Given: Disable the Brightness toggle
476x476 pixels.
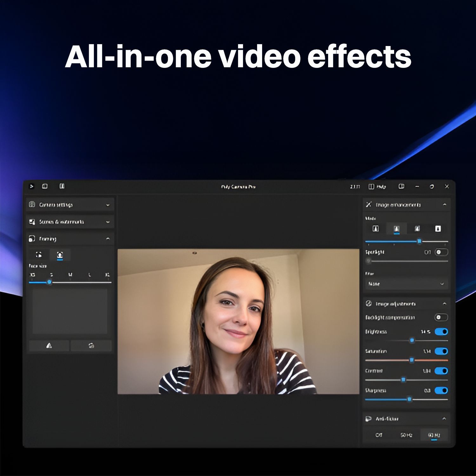Looking at the screenshot, I should coord(441,332).
